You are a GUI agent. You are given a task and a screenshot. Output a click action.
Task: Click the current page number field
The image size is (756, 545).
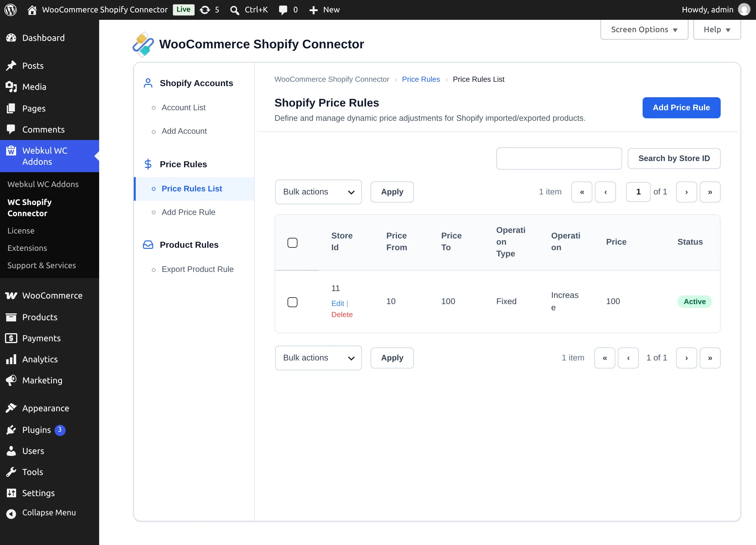point(638,192)
